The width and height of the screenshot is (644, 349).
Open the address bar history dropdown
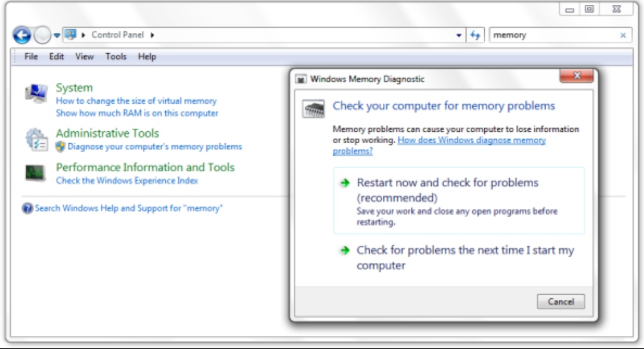click(459, 35)
